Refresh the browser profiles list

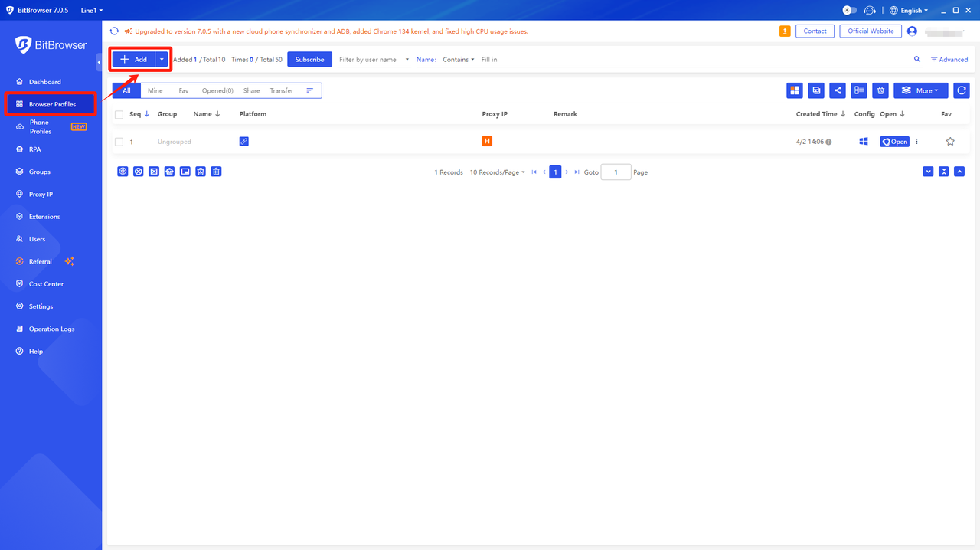pos(961,90)
